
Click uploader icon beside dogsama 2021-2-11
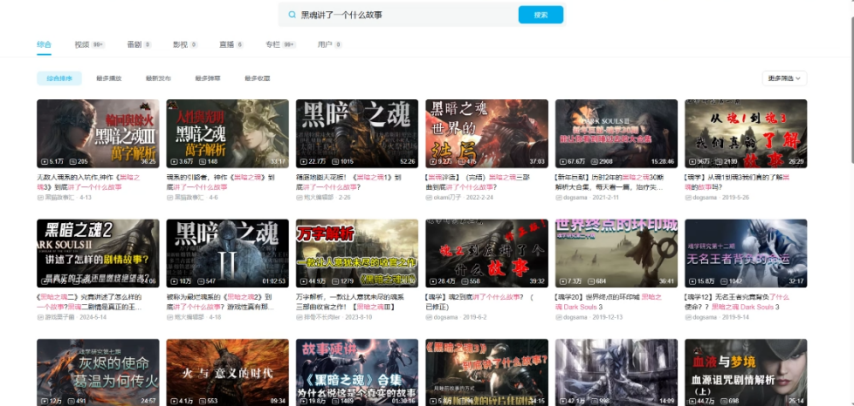click(x=558, y=197)
